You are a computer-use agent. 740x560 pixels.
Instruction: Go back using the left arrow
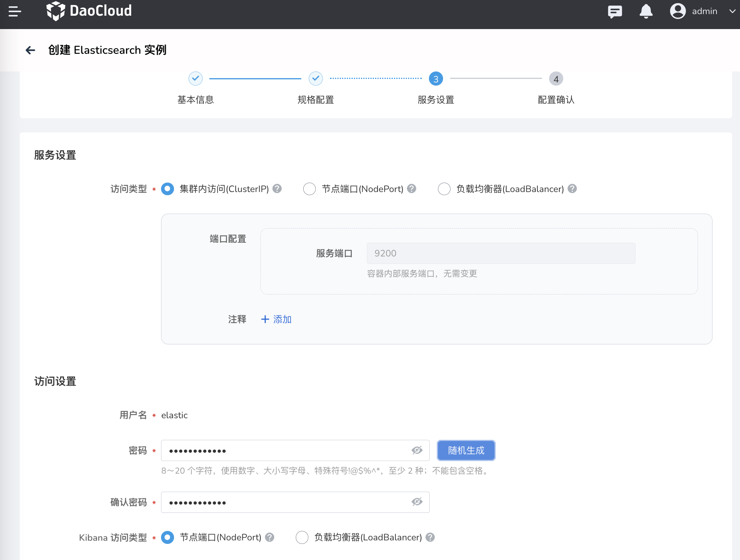coord(30,50)
